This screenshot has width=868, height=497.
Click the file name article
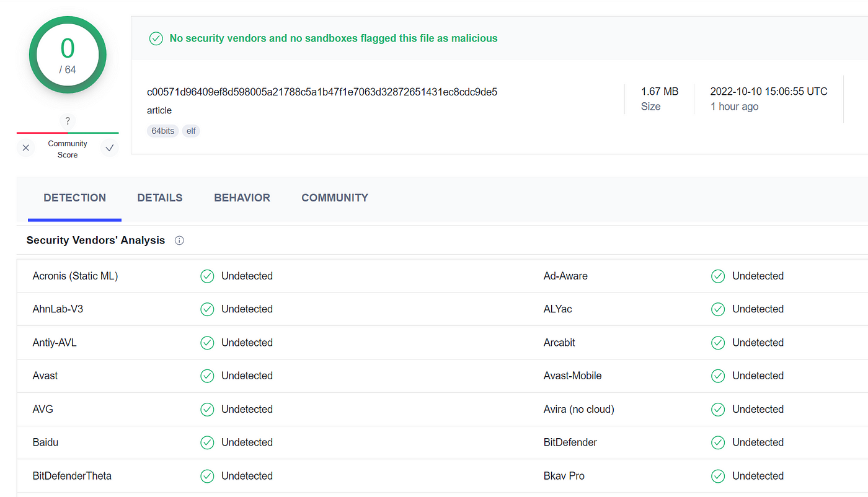pyautogui.click(x=159, y=110)
